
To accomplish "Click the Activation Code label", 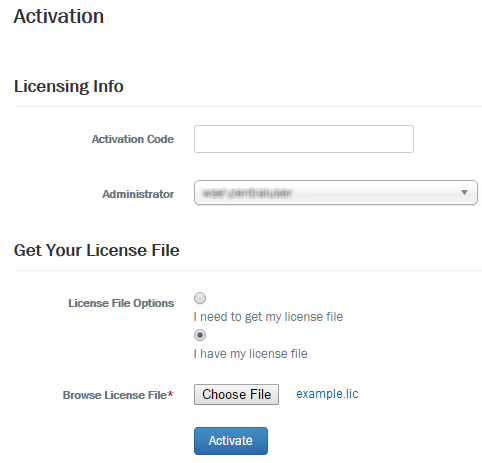I will pyautogui.click(x=133, y=139).
